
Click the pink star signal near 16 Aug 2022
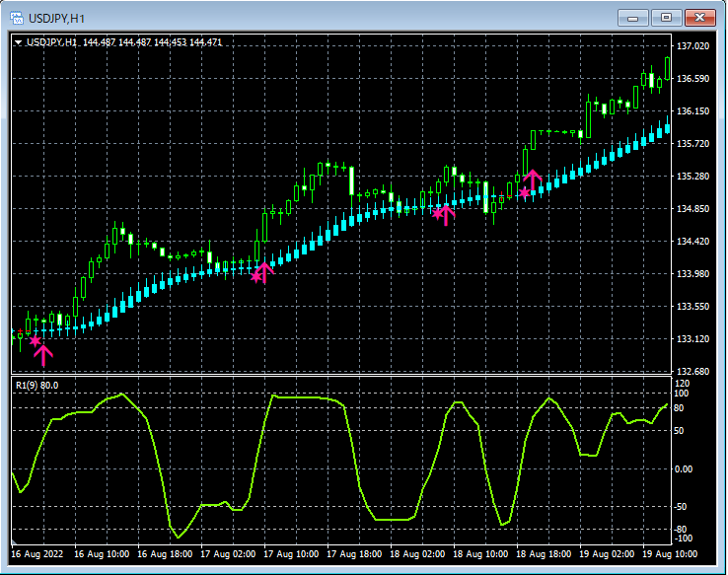[36, 341]
